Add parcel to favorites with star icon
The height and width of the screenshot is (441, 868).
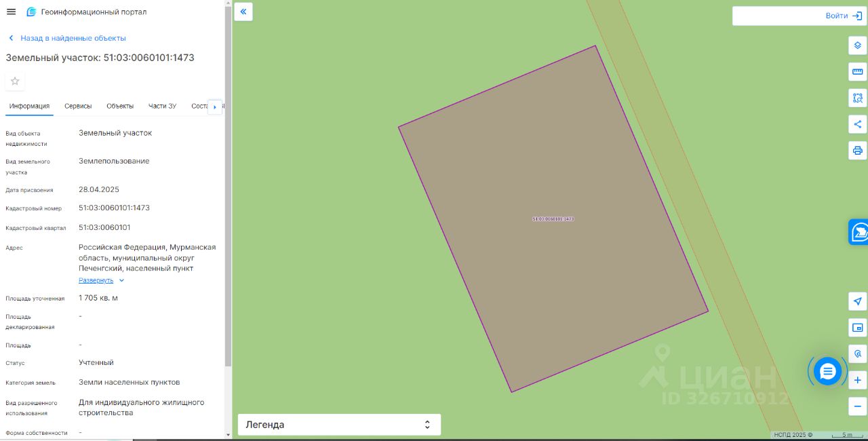(15, 81)
